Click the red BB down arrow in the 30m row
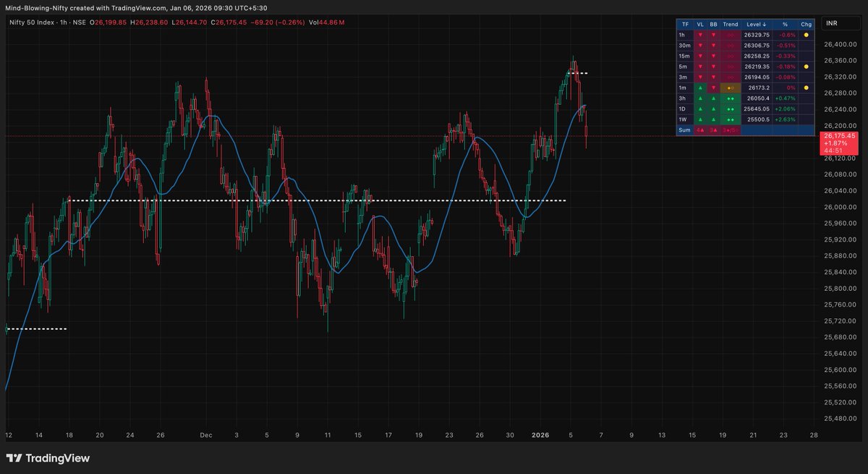 pos(714,45)
